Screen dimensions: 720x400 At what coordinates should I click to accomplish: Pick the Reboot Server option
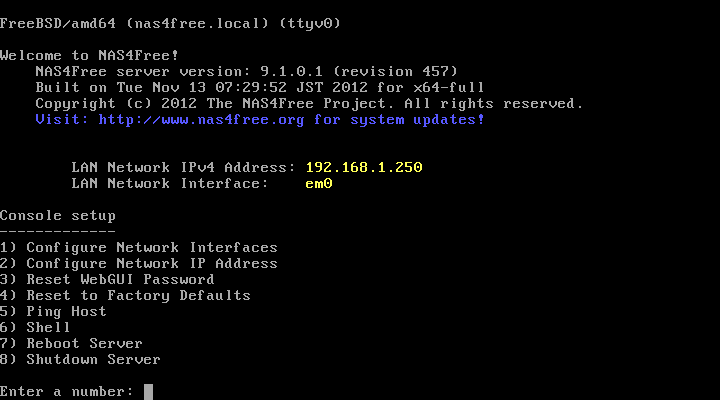point(71,344)
